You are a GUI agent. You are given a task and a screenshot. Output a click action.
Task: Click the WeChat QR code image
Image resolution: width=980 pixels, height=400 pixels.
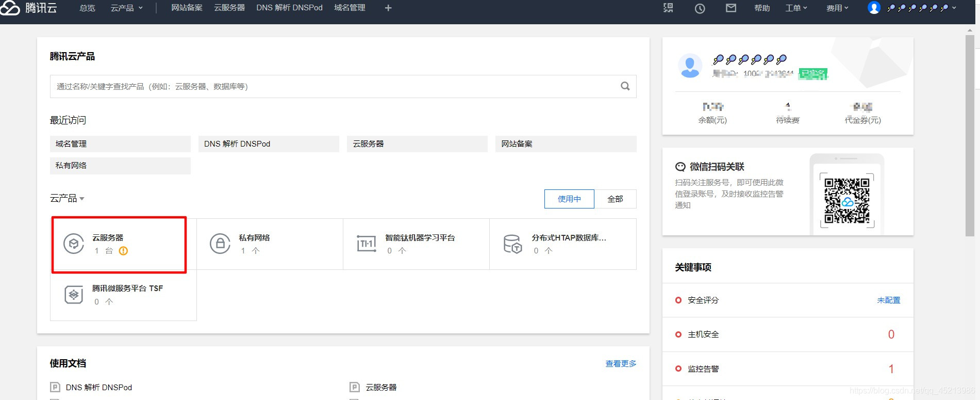point(847,200)
